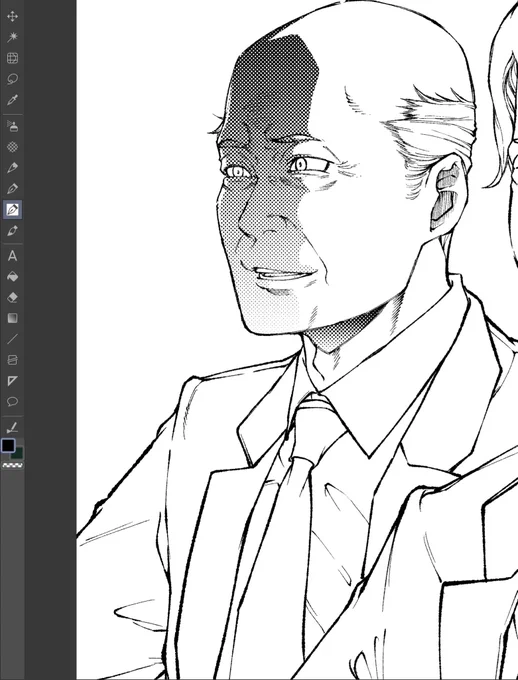Select the Eyedropper tool
The image size is (518, 680).
(x=12, y=100)
